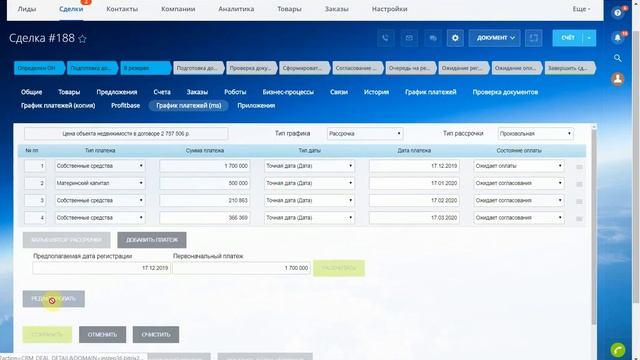Open the Контакты section in top menu

pyautogui.click(x=122, y=9)
